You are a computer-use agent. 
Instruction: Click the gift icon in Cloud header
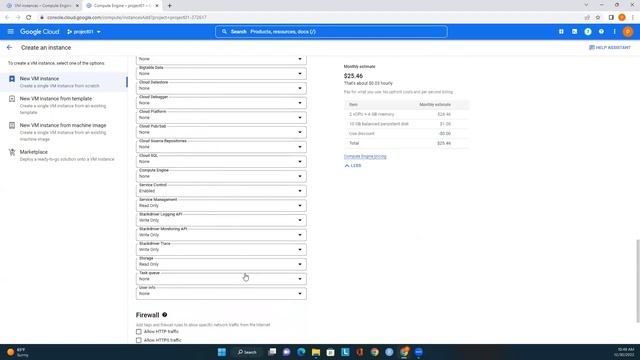pos(561,31)
